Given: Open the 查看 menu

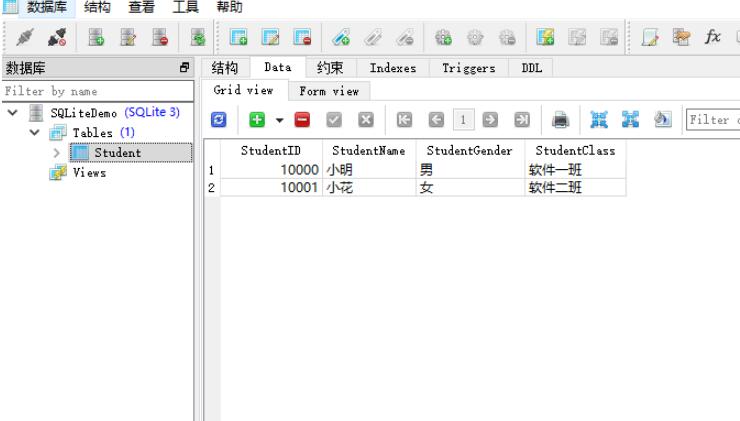Looking at the screenshot, I should coord(141,7).
